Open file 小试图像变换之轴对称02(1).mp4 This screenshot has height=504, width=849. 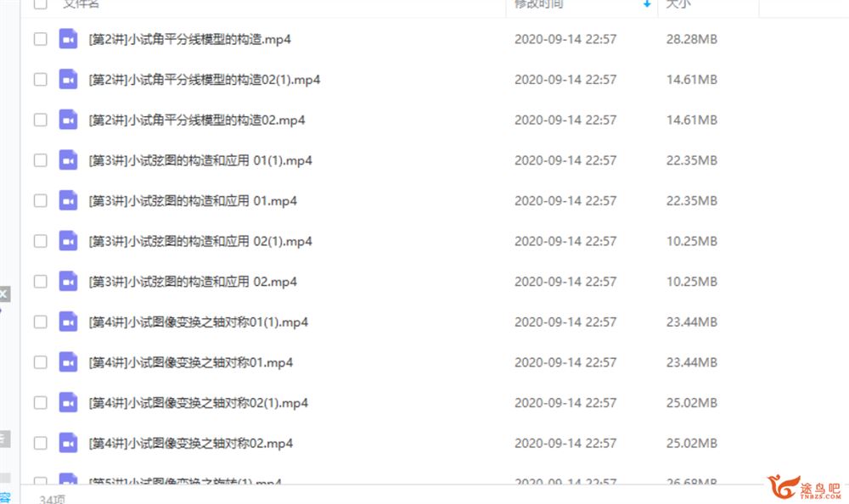198,403
